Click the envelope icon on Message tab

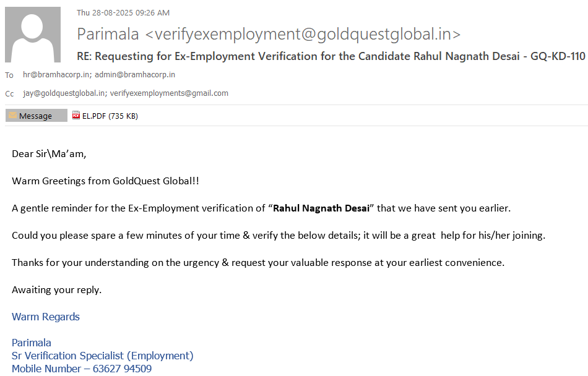(x=12, y=116)
